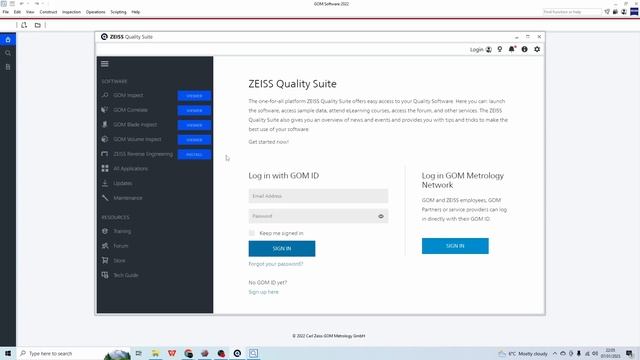The image size is (640, 360).
Task: Click the blue button next to GOM Blade Inspect
Action: tap(194, 125)
